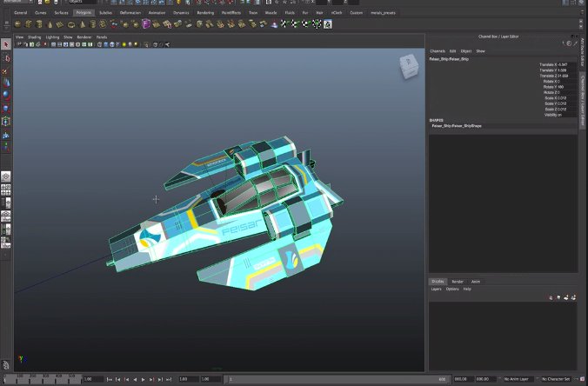Create a polygon cylinder from the shelf
Screen dimensions: 588x386
pos(39,24)
